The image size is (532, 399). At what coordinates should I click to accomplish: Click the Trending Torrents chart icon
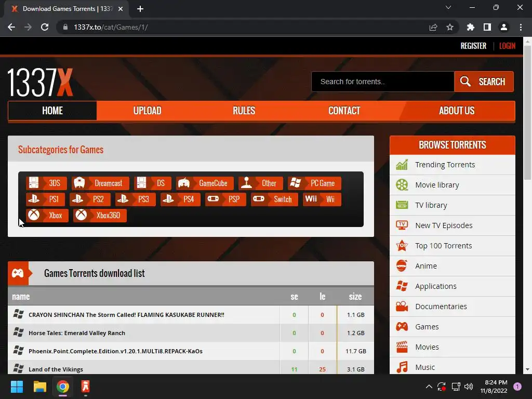[x=402, y=165]
